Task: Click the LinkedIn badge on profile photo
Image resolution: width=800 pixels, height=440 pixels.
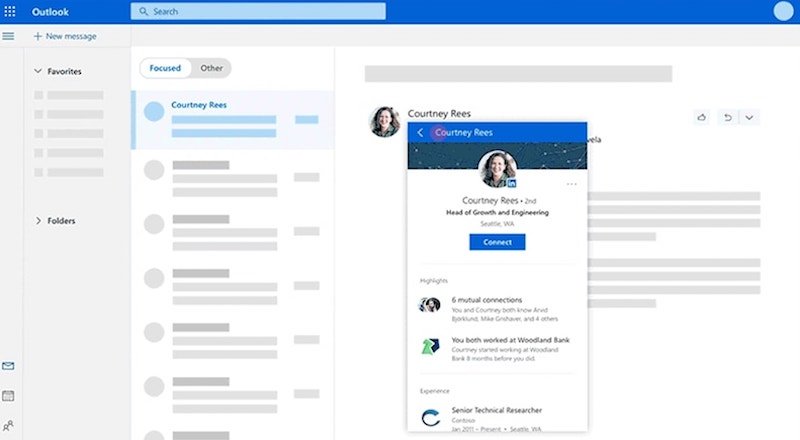Action: tap(511, 183)
